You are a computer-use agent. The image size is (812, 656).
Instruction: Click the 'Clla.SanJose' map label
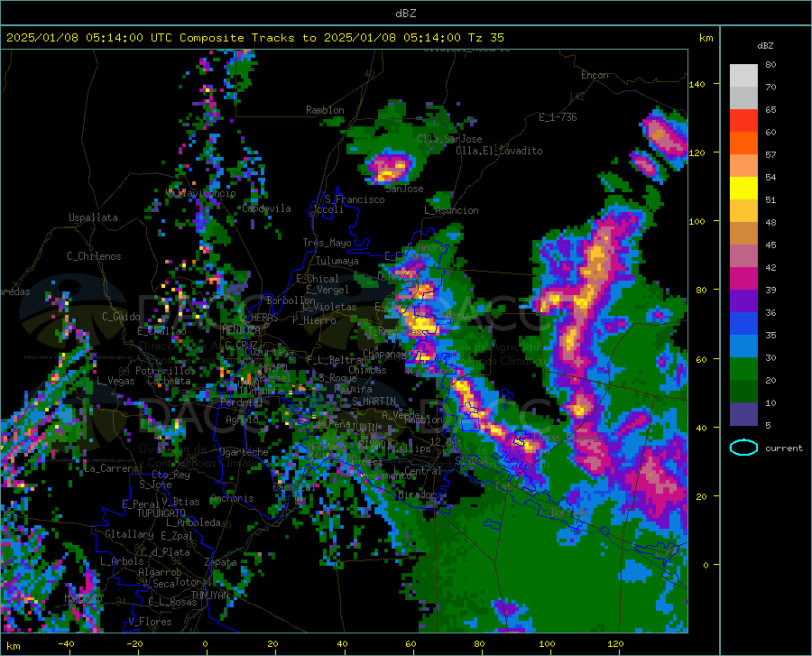coord(449,139)
